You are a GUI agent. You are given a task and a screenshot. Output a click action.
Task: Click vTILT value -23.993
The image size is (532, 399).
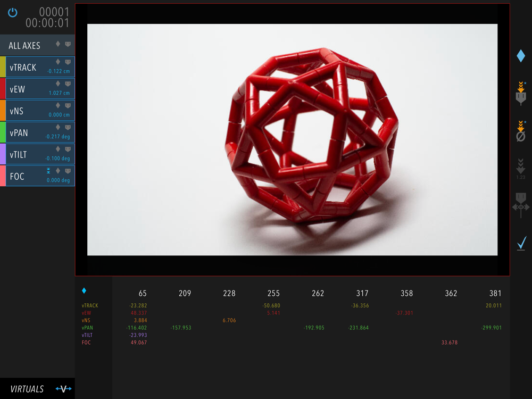pos(138,335)
